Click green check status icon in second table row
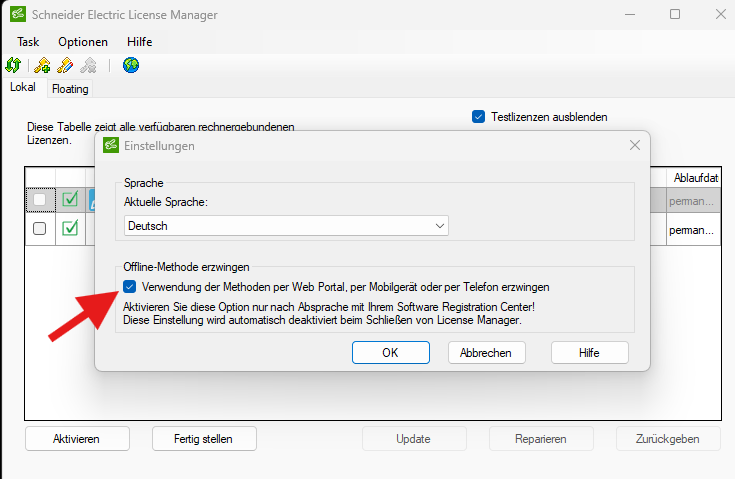Screen dimensions: 735x479 [x=70, y=229]
